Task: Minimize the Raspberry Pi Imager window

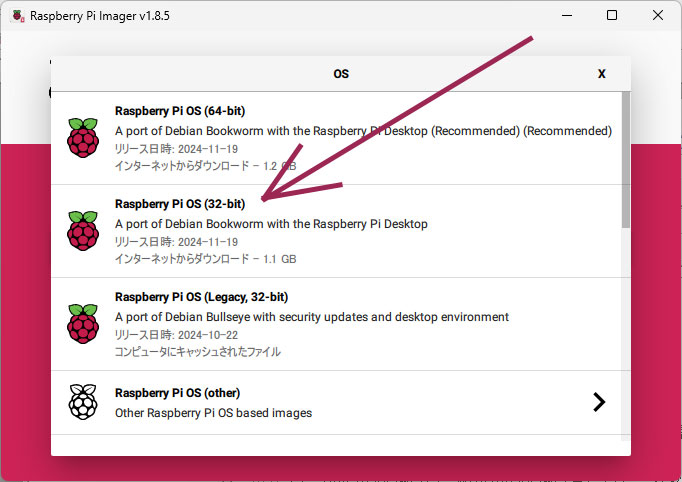Action: tap(567, 16)
